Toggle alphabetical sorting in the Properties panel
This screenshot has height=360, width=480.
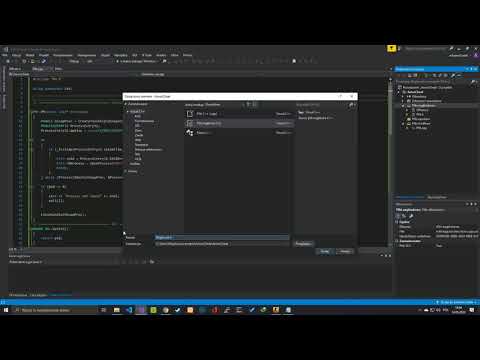(404, 216)
